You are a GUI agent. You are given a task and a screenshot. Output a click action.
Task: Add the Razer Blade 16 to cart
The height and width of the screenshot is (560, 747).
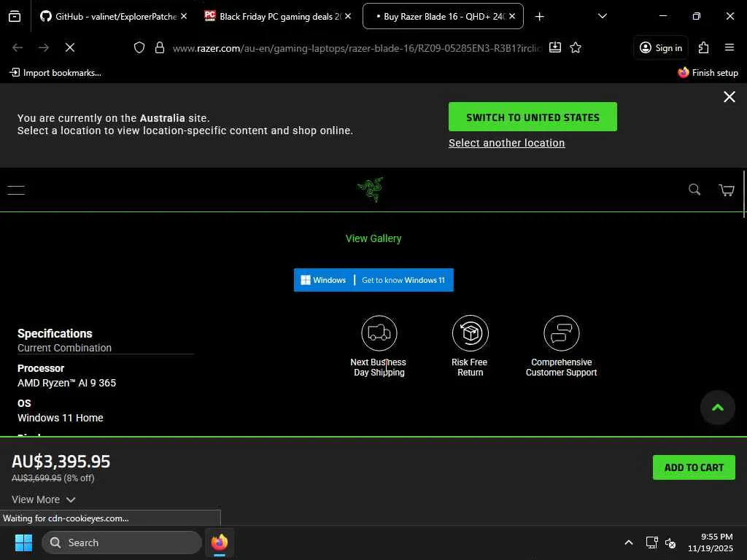pos(694,467)
